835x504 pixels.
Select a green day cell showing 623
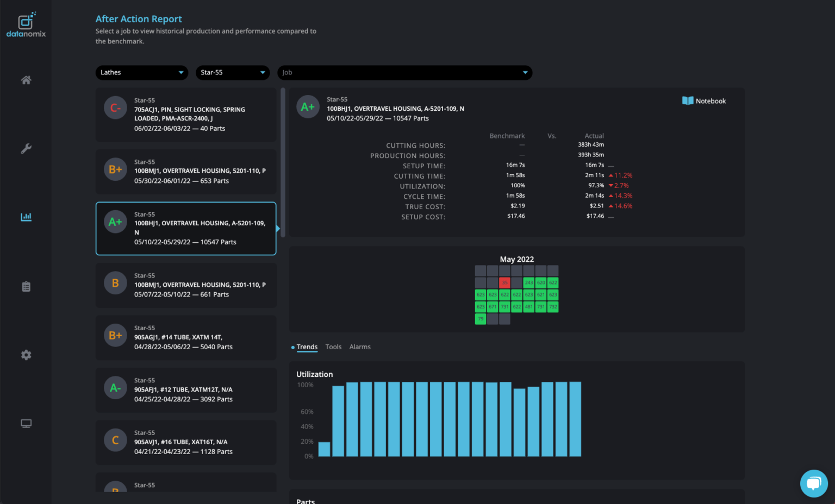[481, 294]
